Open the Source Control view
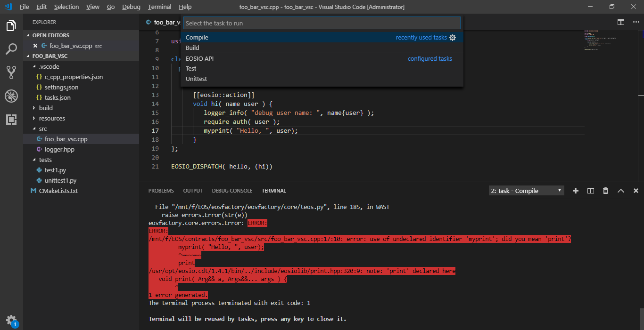 (x=11, y=72)
